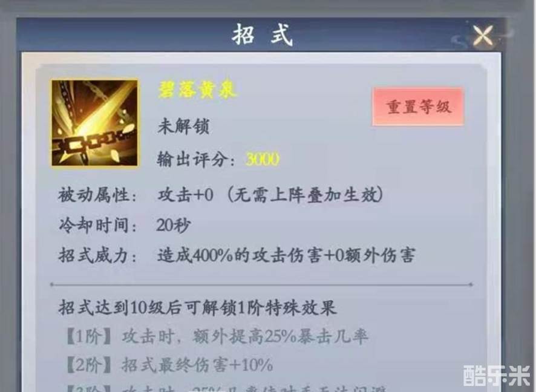Click the 被动属性 label
The height and width of the screenshot is (392, 536).
pyautogui.click(x=97, y=196)
